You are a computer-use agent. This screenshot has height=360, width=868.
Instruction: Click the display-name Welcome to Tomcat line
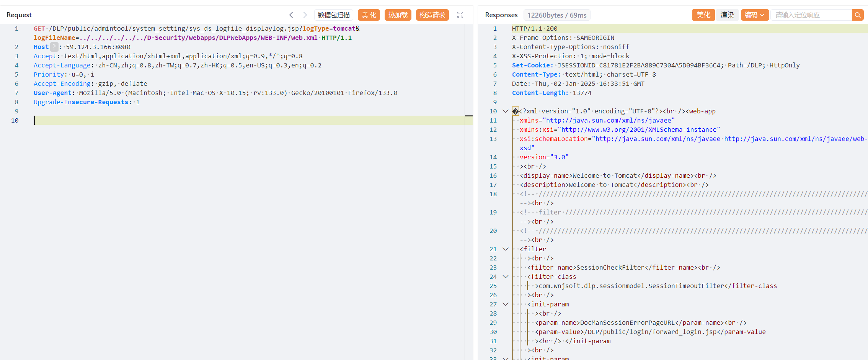(x=618, y=175)
